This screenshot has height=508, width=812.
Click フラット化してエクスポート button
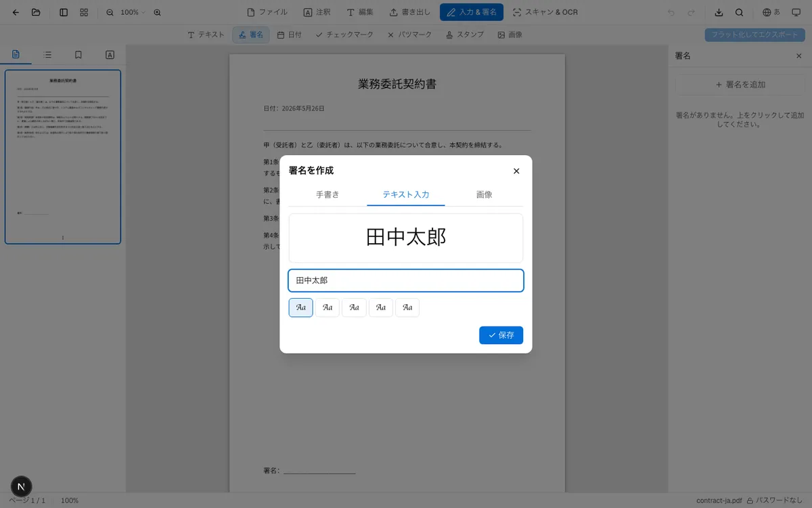coord(754,35)
